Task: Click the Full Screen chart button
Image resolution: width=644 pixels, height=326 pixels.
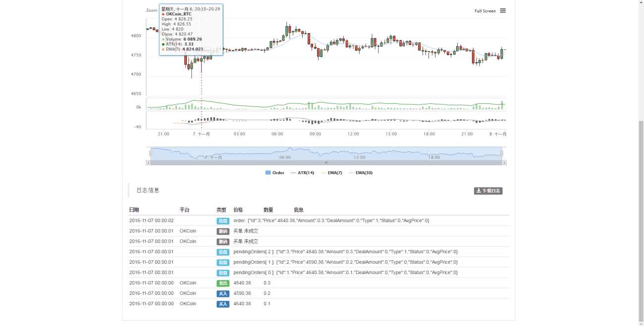Action: (485, 11)
